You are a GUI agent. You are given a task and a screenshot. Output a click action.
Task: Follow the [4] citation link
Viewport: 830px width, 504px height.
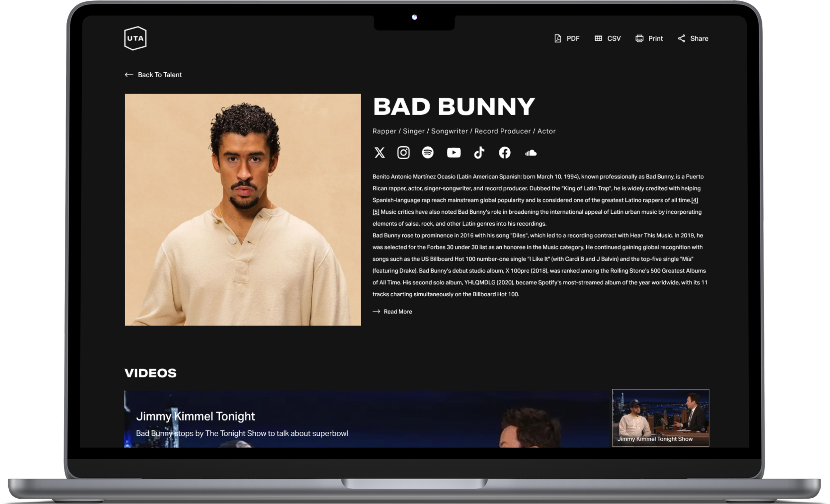click(695, 200)
